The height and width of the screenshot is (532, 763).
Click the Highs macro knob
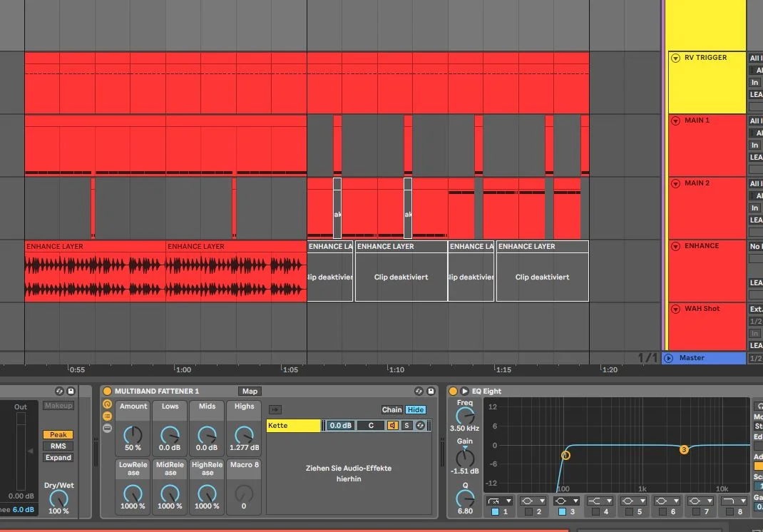click(245, 434)
